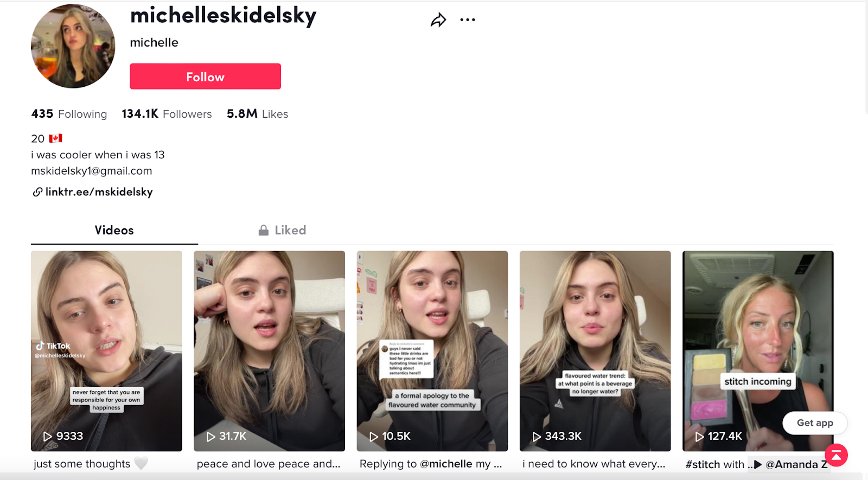Image resolution: width=868 pixels, height=480 pixels.
Task: Click the share arrow icon
Action: coord(438,20)
